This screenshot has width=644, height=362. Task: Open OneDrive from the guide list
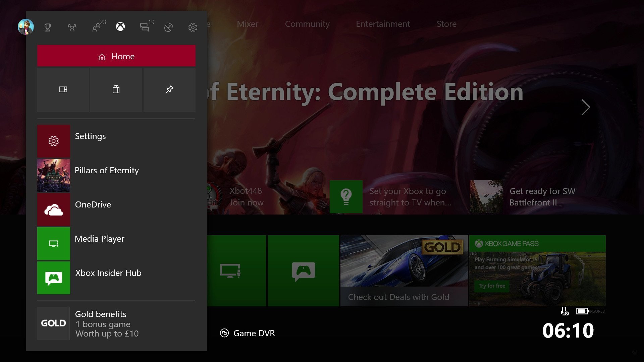pos(116,209)
